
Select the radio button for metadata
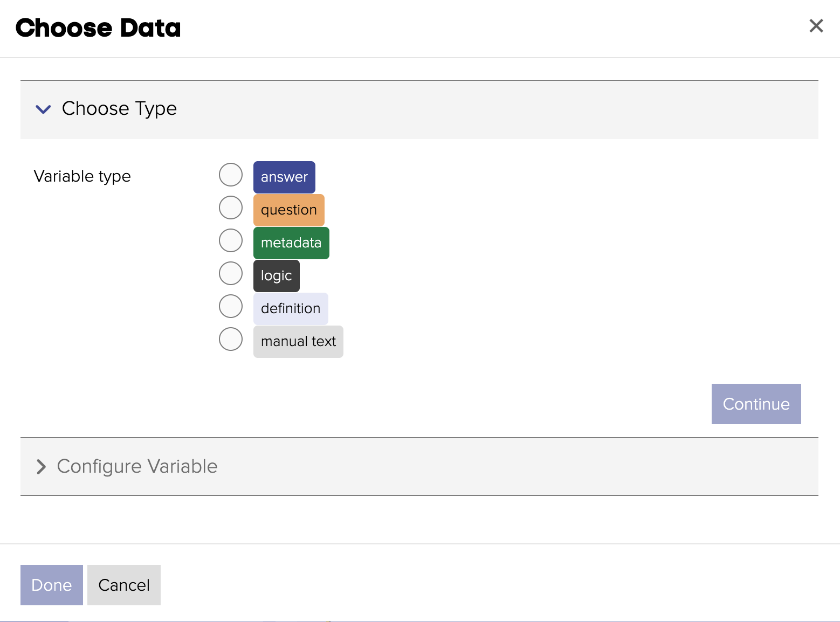pos(231,240)
